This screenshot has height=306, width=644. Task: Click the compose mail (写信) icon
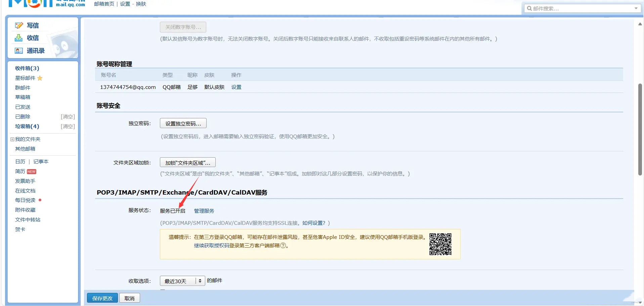click(x=19, y=25)
